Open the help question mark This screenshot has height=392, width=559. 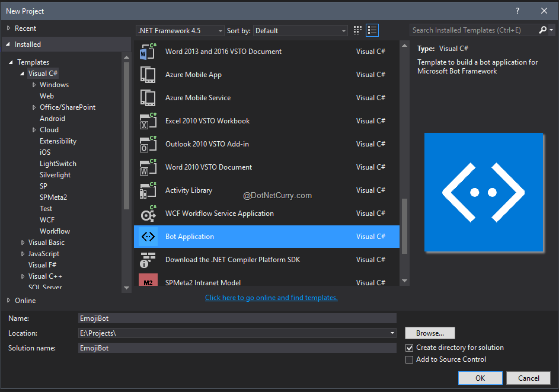coord(518,11)
